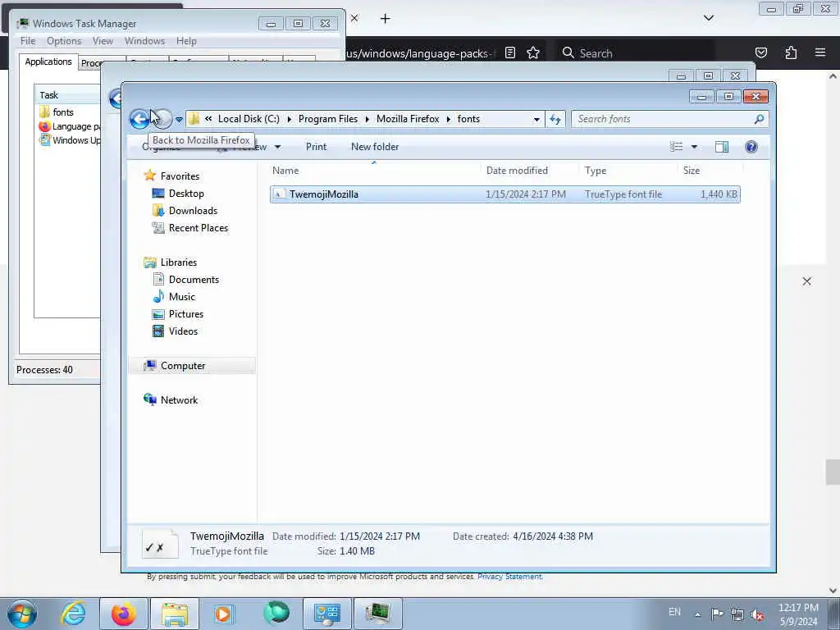Sort by the Name column header
840x630 pixels.
pos(285,171)
